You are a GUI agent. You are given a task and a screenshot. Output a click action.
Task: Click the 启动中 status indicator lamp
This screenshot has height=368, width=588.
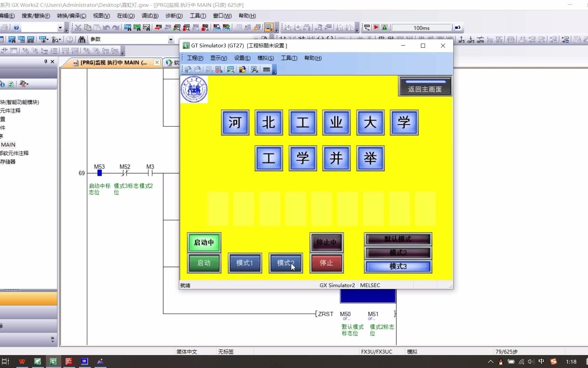[204, 242]
